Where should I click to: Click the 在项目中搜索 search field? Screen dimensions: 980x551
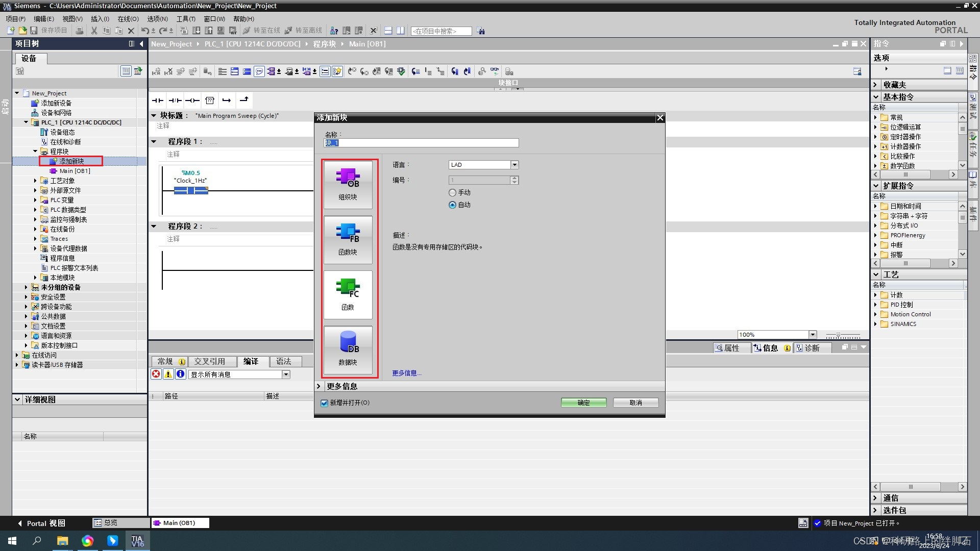point(441,31)
